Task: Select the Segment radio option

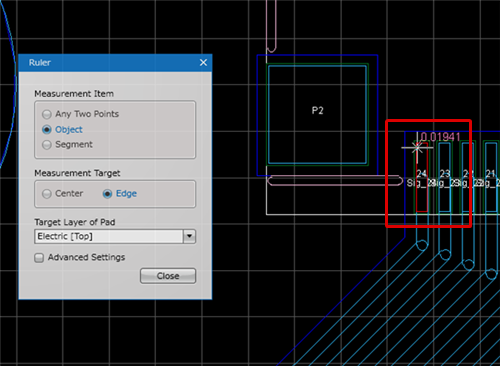Action: coord(67,144)
